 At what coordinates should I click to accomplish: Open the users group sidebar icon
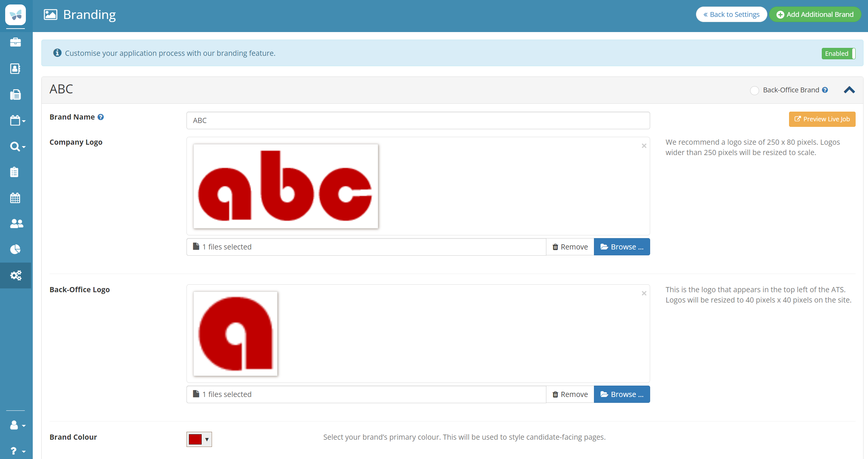[x=16, y=224]
